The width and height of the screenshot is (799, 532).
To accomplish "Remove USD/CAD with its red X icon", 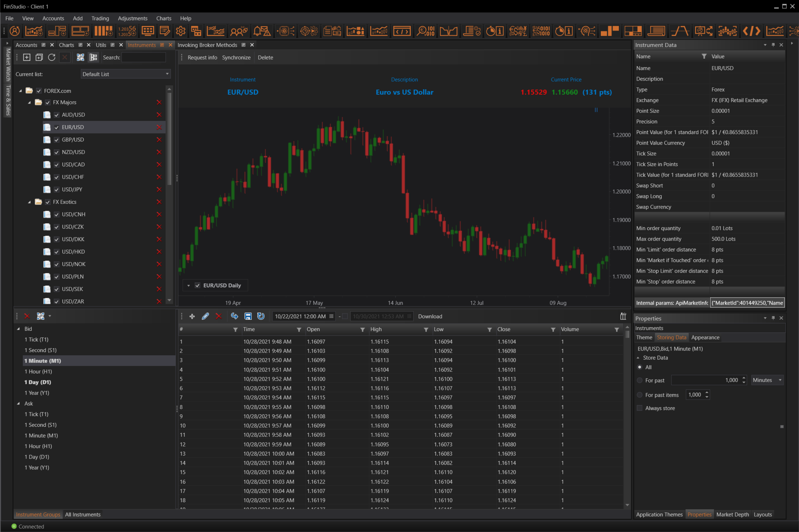I will point(158,164).
